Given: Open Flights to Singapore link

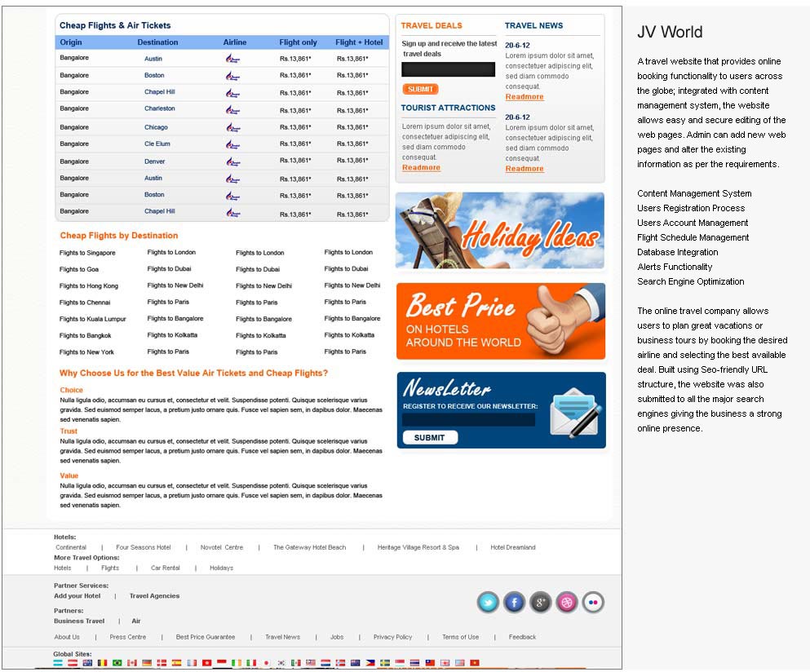Looking at the screenshot, I should pos(87,253).
